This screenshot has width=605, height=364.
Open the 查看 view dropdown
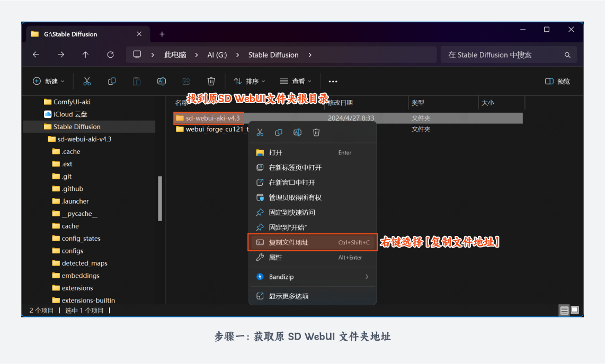[296, 81]
